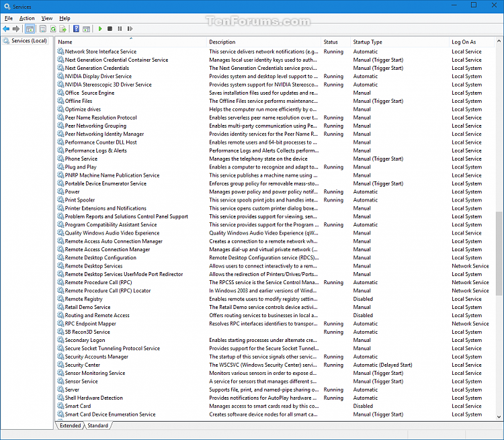Select Retail Demo Service

point(87,307)
